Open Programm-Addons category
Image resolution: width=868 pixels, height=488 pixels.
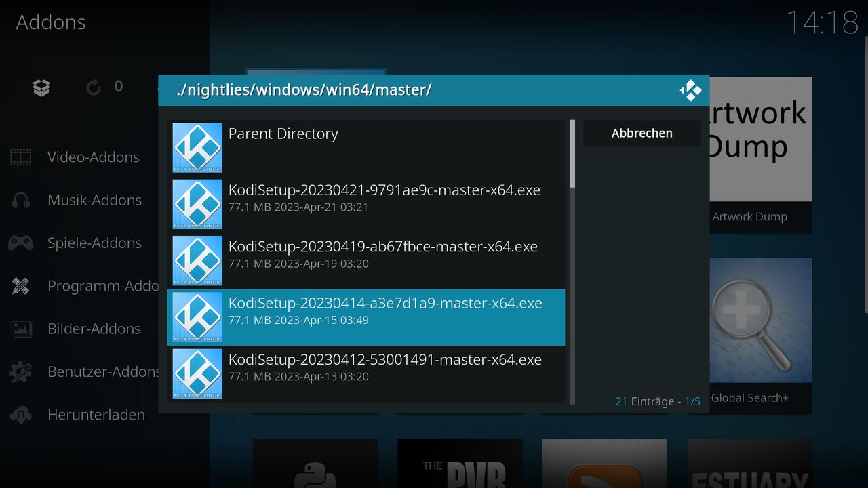pos(103,286)
